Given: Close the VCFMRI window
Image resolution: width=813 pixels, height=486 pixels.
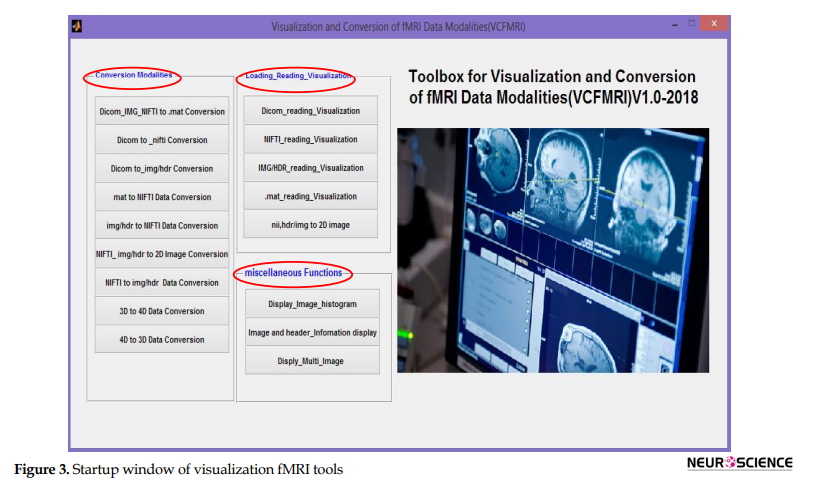Looking at the screenshot, I should (714, 23).
